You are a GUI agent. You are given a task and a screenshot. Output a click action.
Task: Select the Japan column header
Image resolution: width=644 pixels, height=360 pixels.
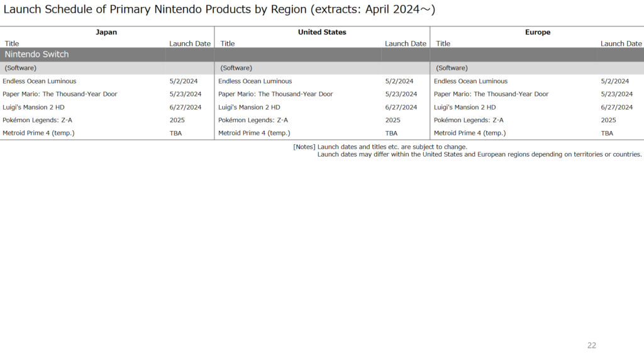(106, 32)
